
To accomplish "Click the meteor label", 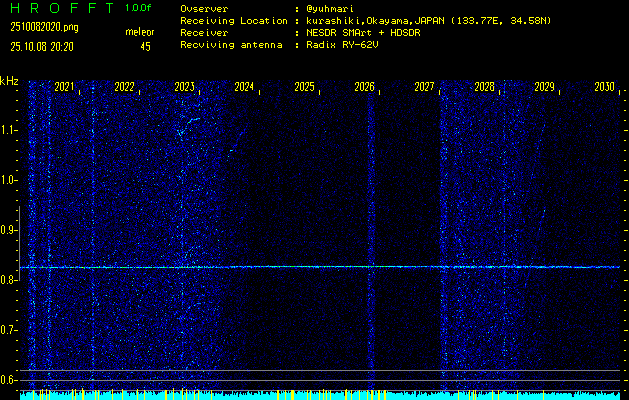I will tap(140, 32).
